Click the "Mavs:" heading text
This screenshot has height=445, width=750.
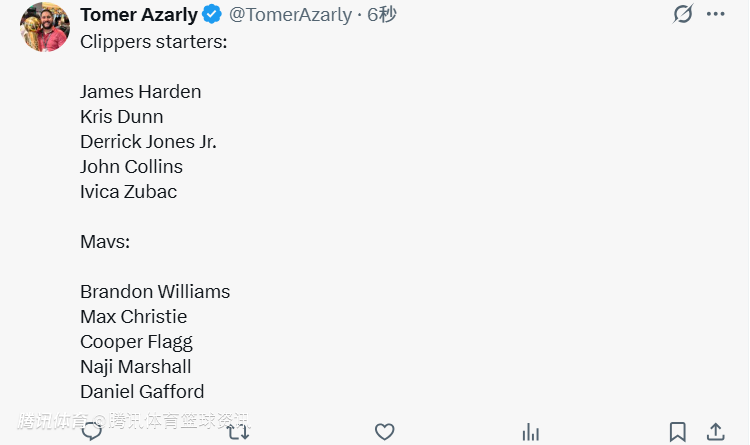(x=106, y=242)
